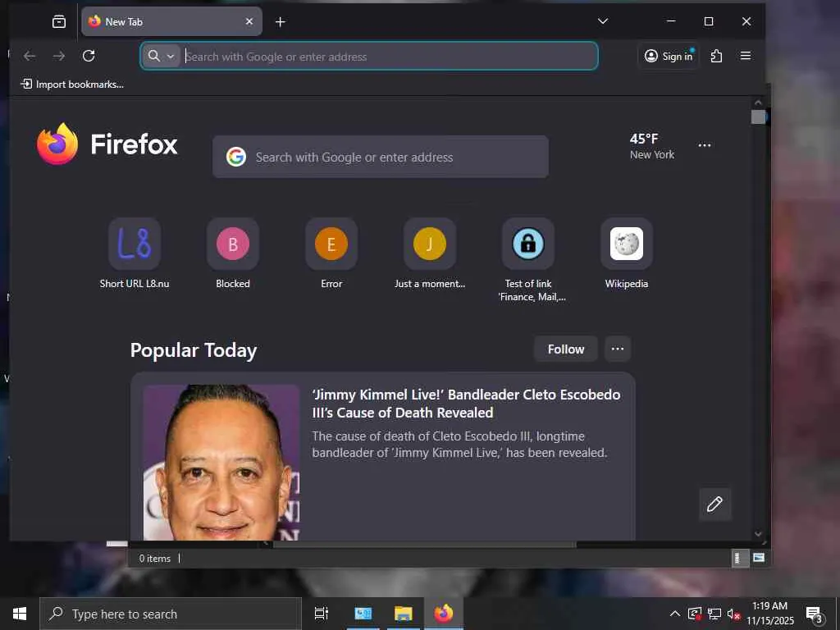Open search engine selector dropdown in address bar
840x630 pixels.
click(161, 56)
